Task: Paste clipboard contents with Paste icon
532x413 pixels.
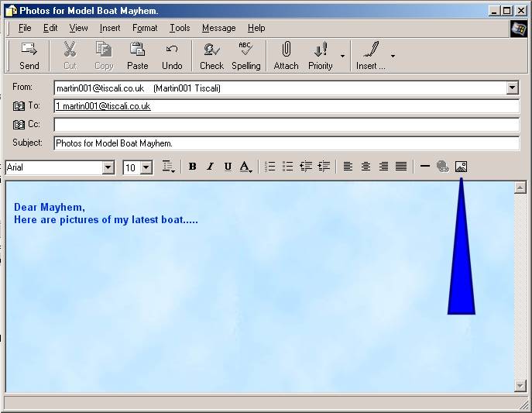Action: pyautogui.click(x=137, y=56)
